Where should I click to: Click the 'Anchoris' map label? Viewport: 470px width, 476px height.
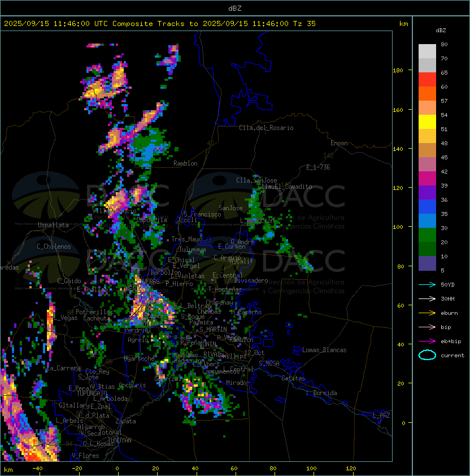(132, 385)
